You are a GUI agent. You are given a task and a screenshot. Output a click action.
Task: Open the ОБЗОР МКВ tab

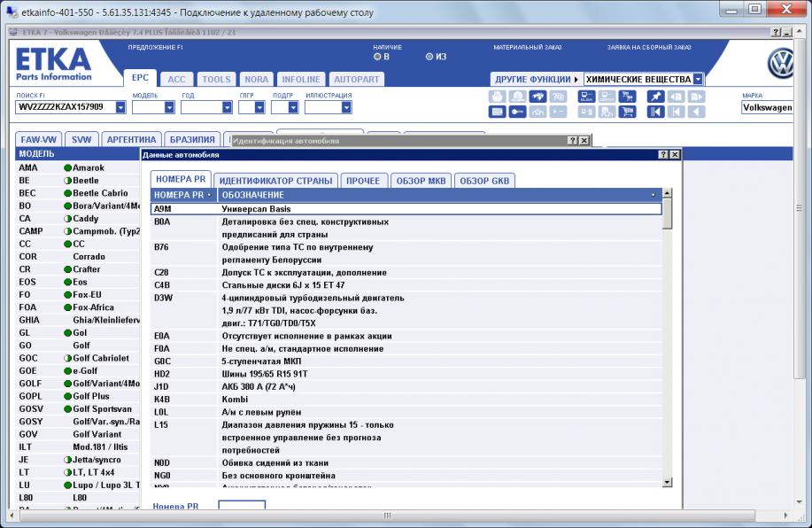pos(421,181)
